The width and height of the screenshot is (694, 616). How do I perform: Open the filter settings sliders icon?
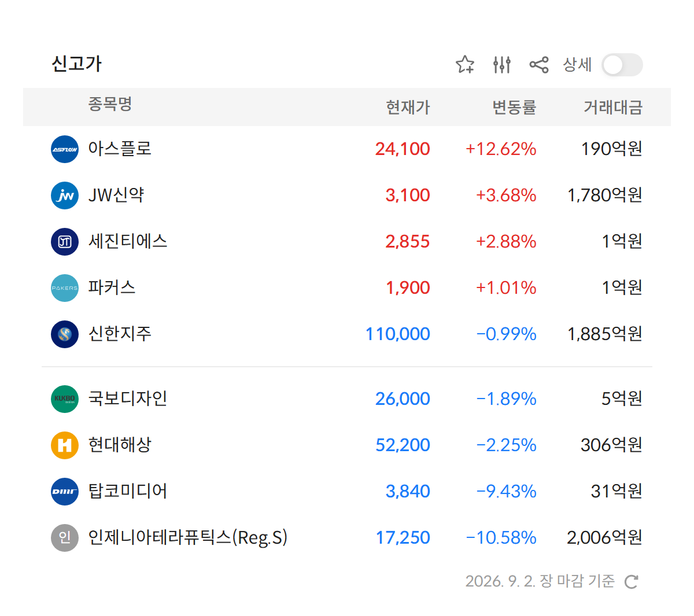[x=502, y=64]
